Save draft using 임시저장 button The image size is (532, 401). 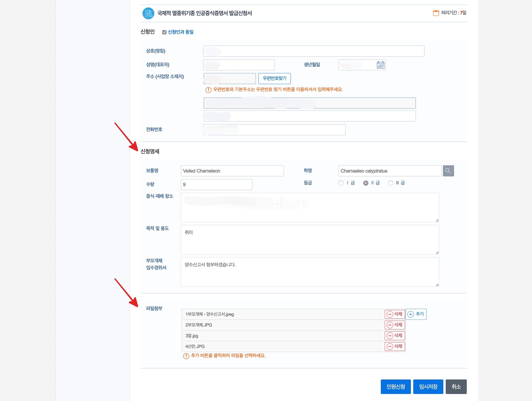point(428,387)
